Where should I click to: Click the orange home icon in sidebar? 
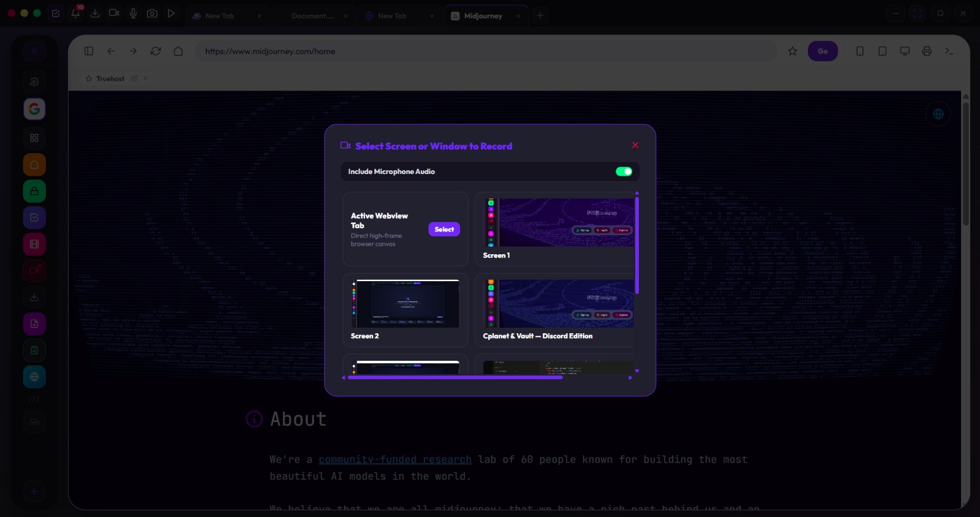[34, 165]
